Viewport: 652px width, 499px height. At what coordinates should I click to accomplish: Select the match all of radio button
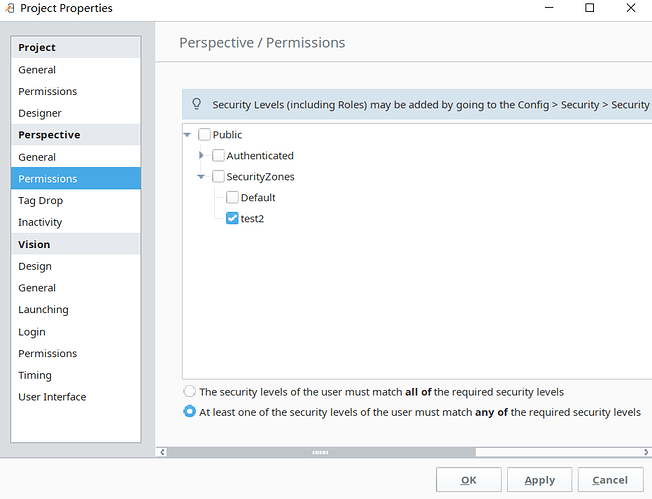189,392
